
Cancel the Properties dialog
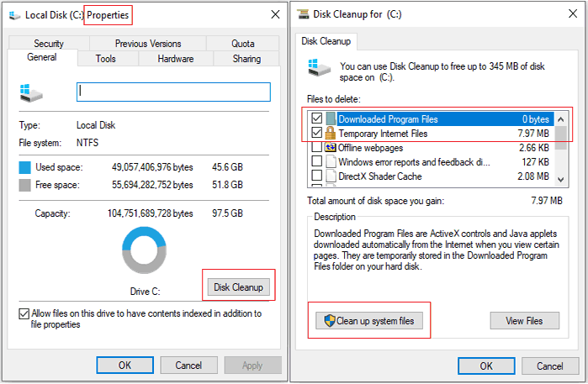coord(188,366)
